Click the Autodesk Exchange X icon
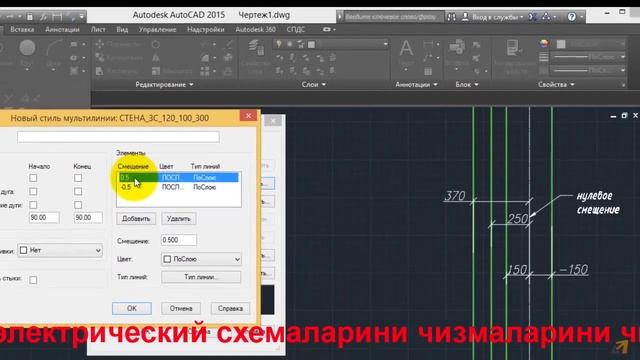This screenshot has width=640, height=360. click(x=532, y=17)
